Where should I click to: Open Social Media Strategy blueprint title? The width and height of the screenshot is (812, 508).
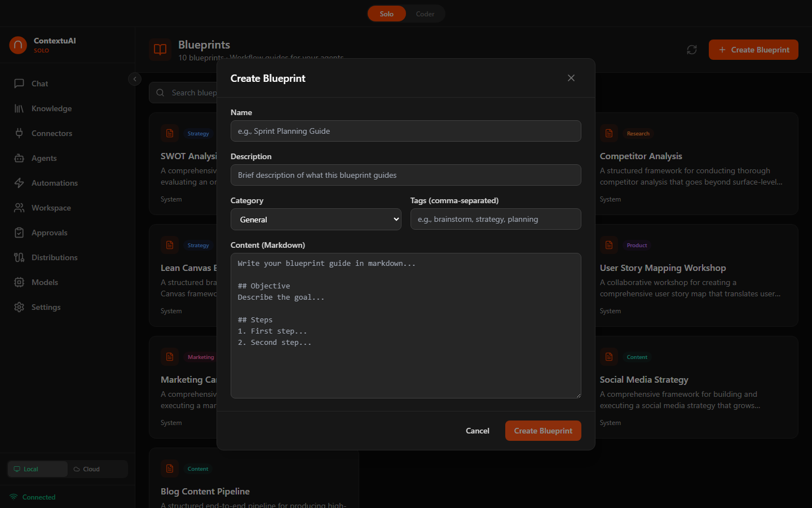[x=644, y=380]
